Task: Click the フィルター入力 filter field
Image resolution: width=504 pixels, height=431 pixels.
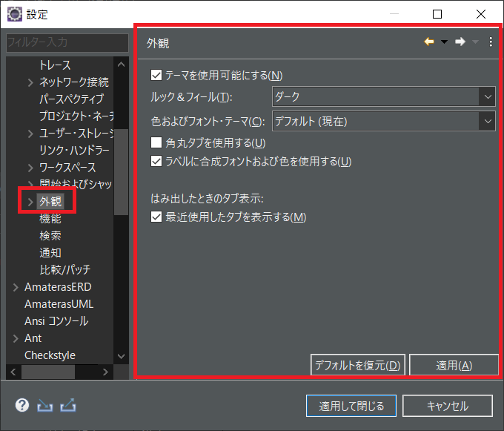Action: tap(67, 42)
